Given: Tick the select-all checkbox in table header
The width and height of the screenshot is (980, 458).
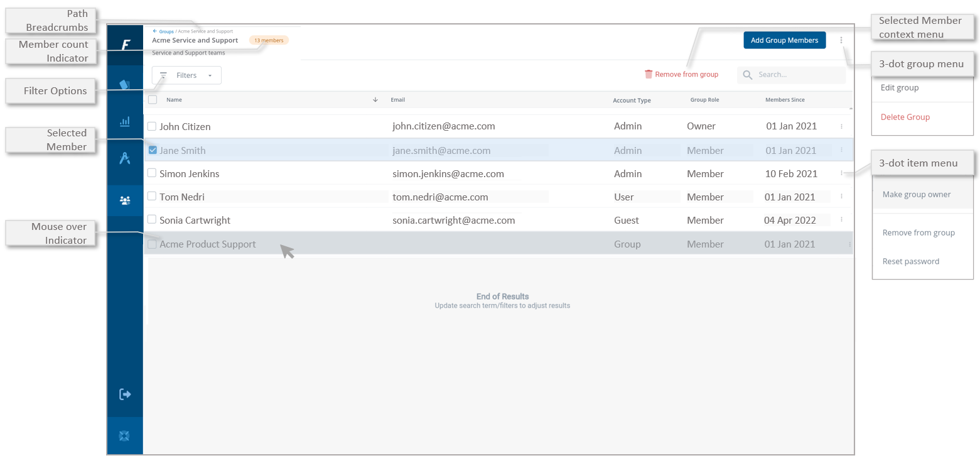Looking at the screenshot, I should (x=153, y=100).
